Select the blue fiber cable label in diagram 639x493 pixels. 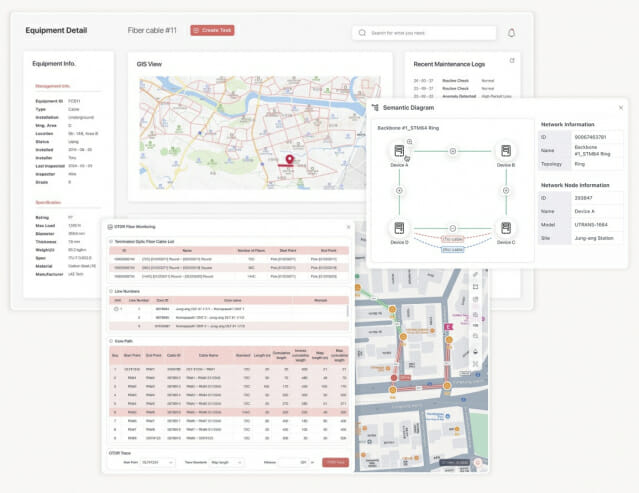point(453,249)
